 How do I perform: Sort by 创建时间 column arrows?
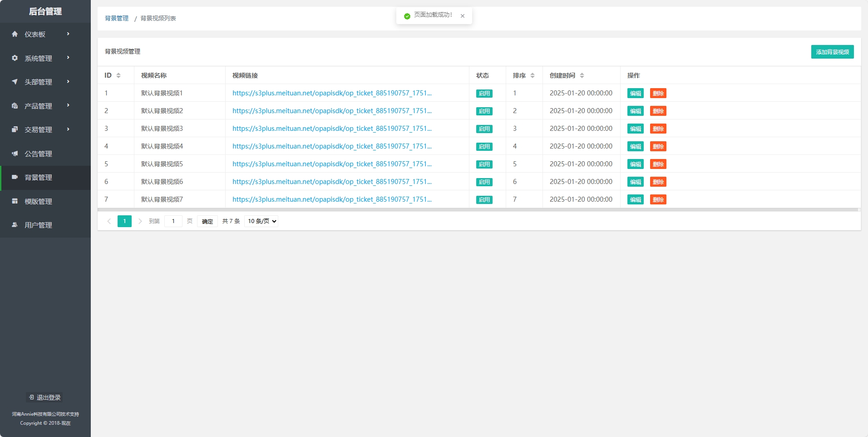click(x=582, y=75)
